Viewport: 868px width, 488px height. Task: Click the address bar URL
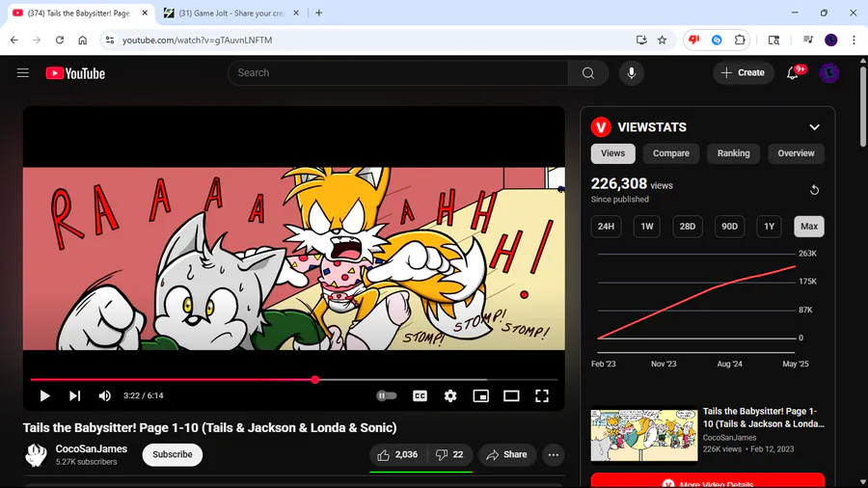click(x=197, y=40)
